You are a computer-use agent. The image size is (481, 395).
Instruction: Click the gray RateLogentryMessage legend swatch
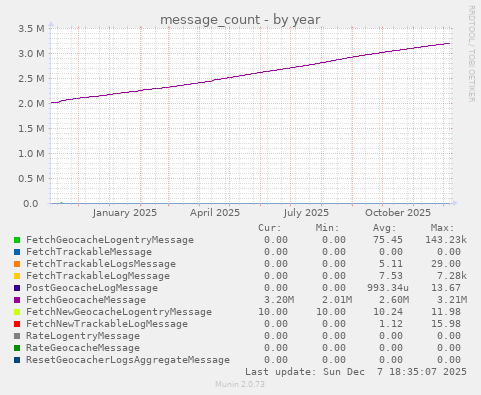click(17, 336)
